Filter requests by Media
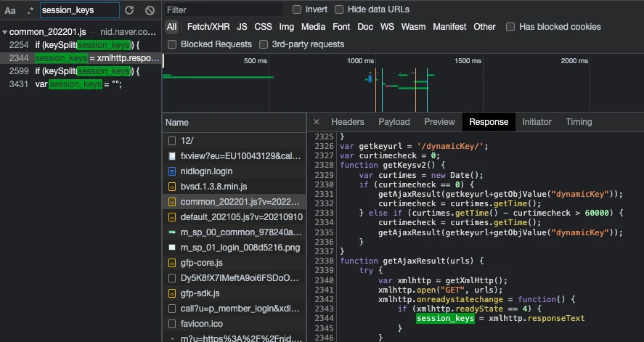Screen dimensions: 644x342 tap(313, 27)
